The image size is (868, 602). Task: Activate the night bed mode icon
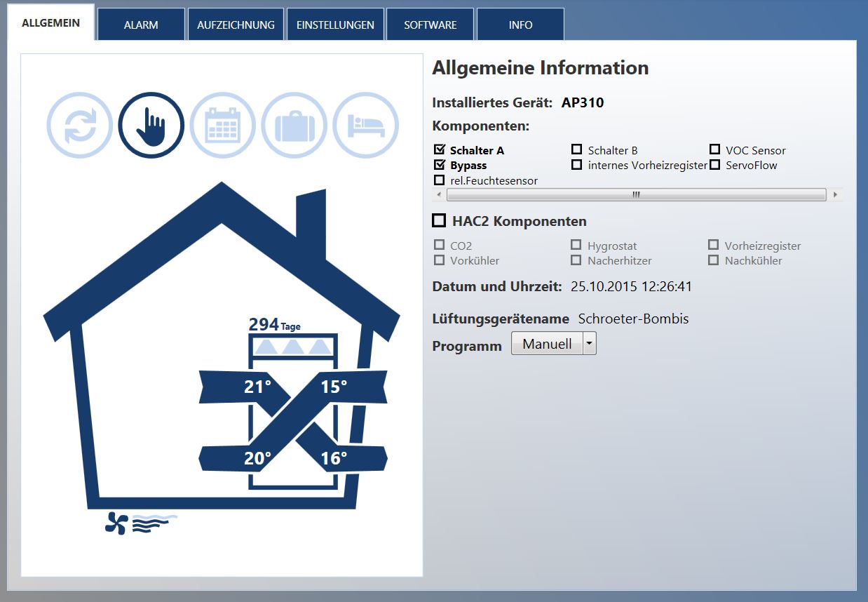click(365, 124)
